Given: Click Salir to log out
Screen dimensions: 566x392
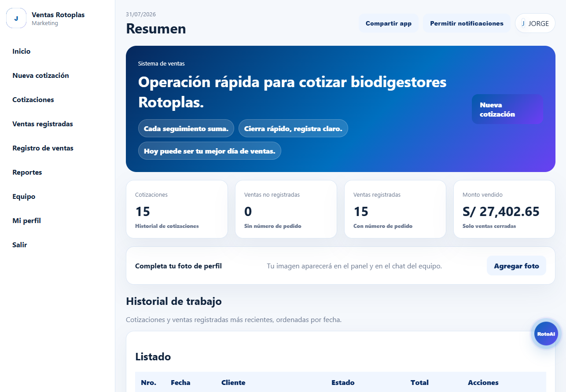Looking at the screenshot, I should (x=20, y=245).
